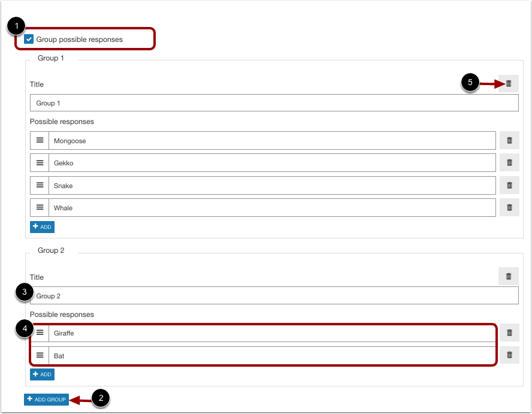The width and height of the screenshot is (532, 414).
Task: Click the Group 2 fieldset legend
Action: click(51, 250)
